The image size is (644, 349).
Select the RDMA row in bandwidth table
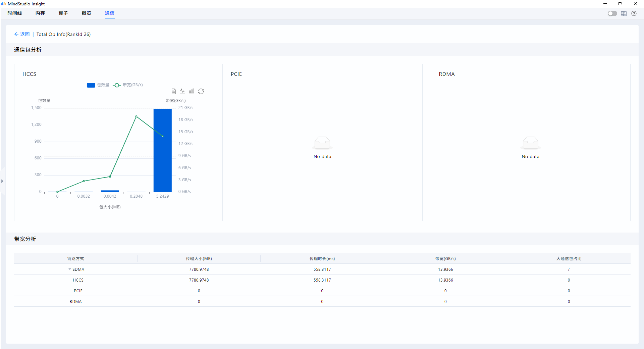[x=322, y=301]
